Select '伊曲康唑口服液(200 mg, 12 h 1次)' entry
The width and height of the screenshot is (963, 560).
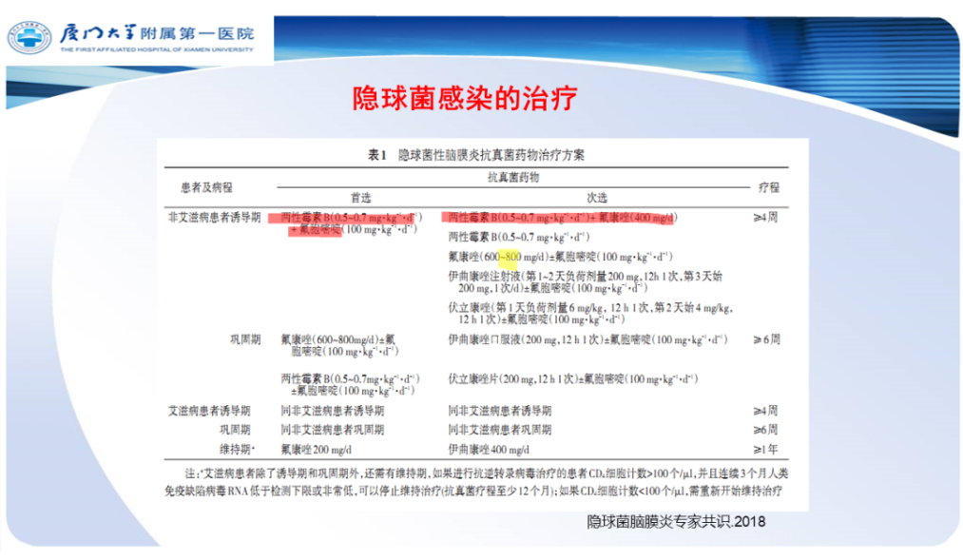(587, 339)
